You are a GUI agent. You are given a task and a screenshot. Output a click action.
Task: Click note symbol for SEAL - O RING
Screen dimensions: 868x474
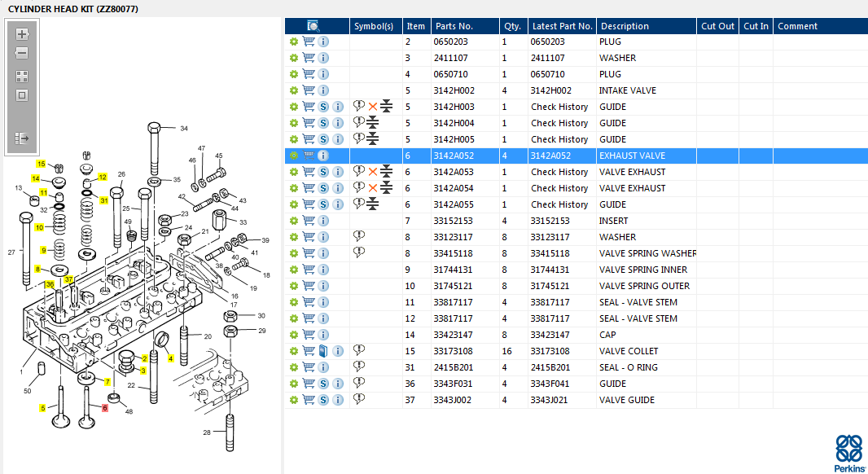pyautogui.click(x=358, y=366)
